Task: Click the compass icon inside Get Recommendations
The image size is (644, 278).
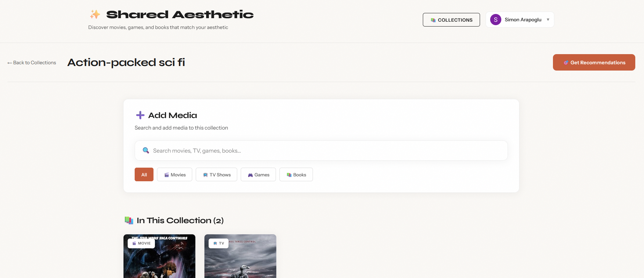Action: (566, 62)
